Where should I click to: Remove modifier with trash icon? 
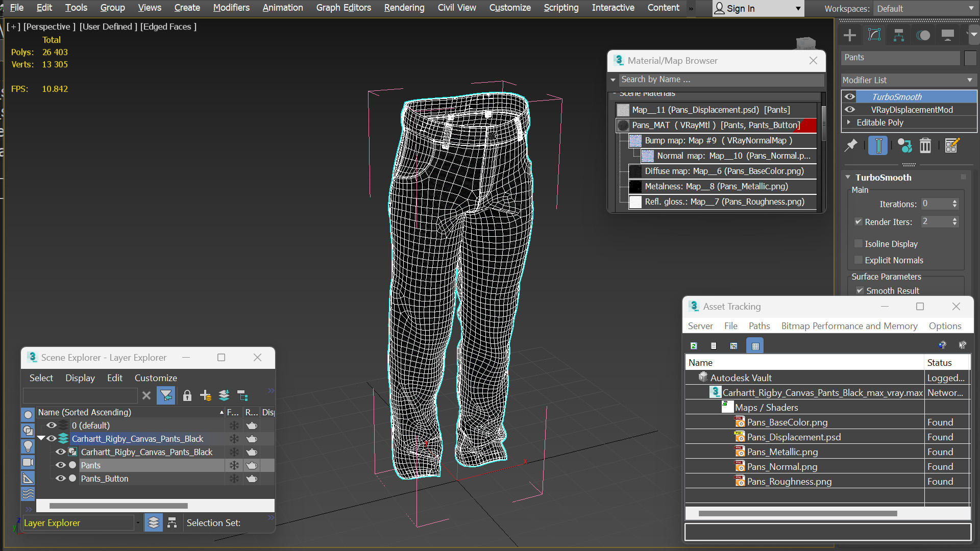pos(925,146)
